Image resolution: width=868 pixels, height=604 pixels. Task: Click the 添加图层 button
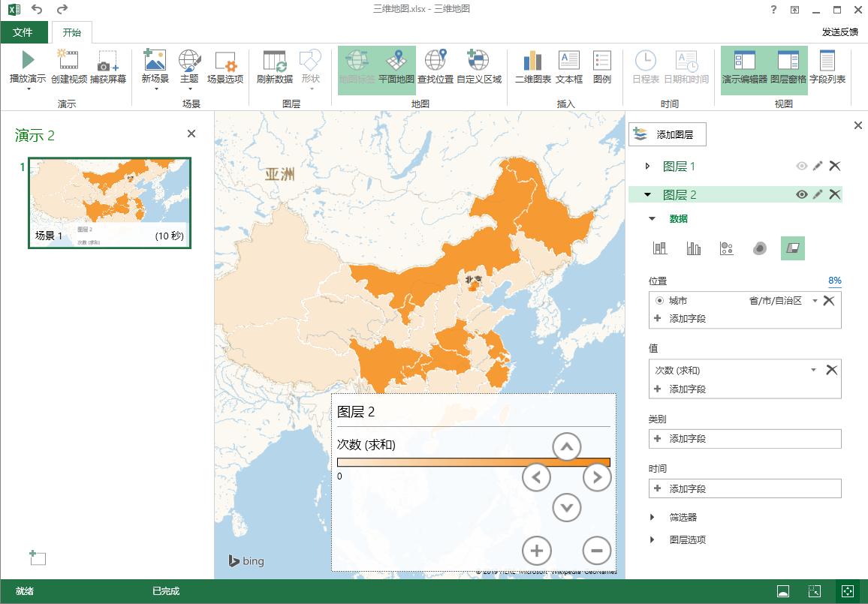click(668, 134)
